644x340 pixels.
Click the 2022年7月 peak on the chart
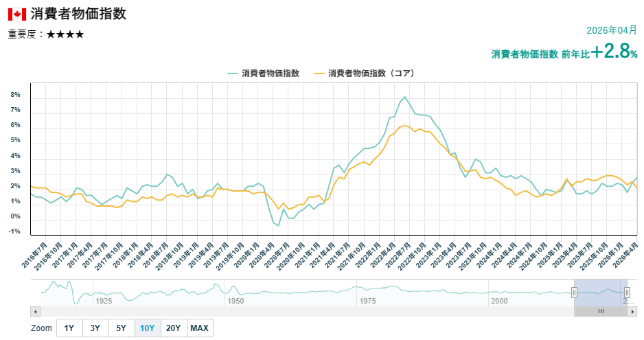pos(404,97)
